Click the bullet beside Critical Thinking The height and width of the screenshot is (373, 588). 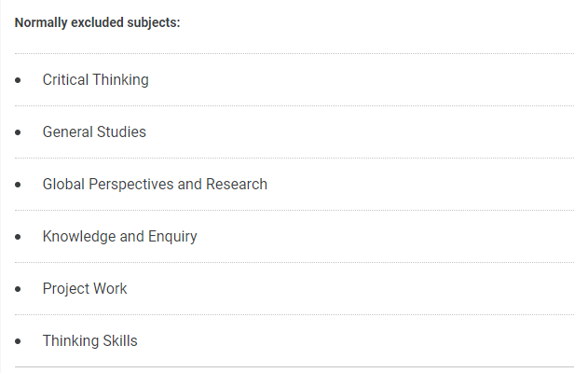point(18,80)
